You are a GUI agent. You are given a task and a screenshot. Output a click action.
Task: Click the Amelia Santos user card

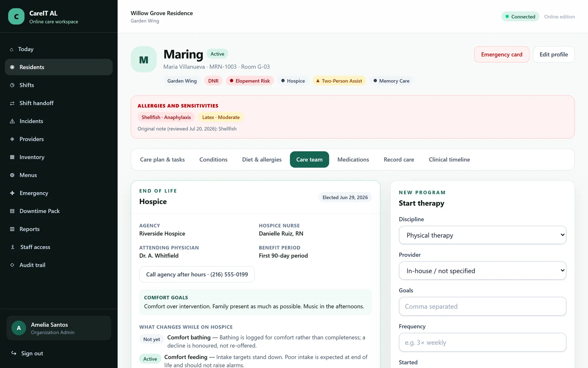pyautogui.click(x=59, y=328)
